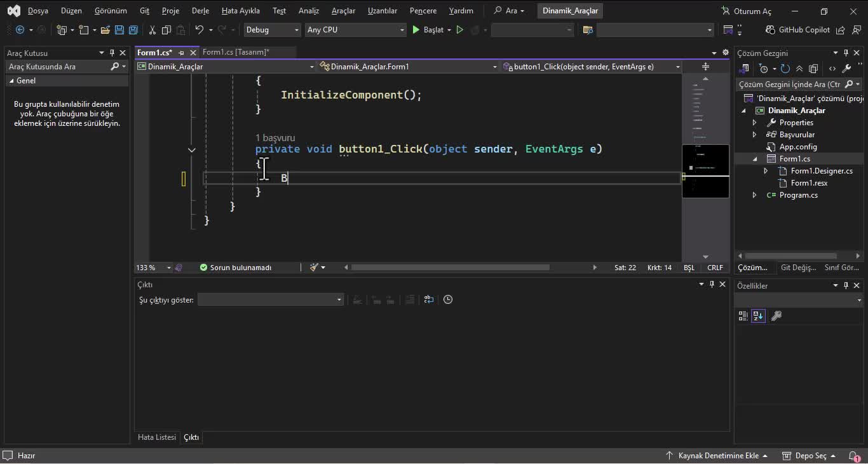This screenshot has width=868, height=464.
Task: Click the Property Pages wrench in the Properties panel
Action: coord(776,316)
